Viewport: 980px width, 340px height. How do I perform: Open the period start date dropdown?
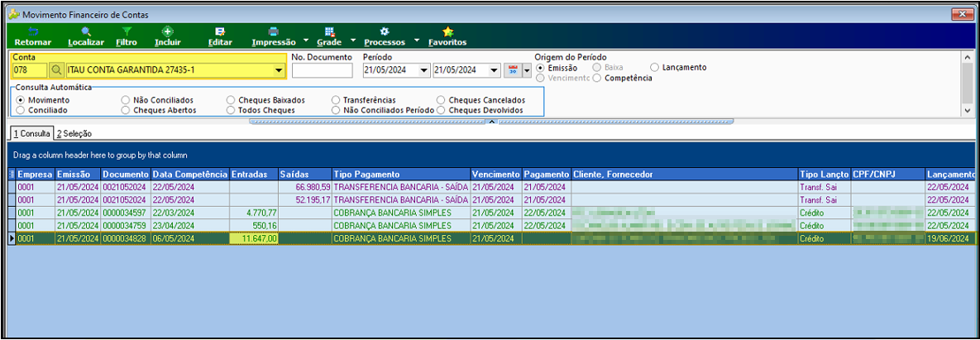point(424,70)
